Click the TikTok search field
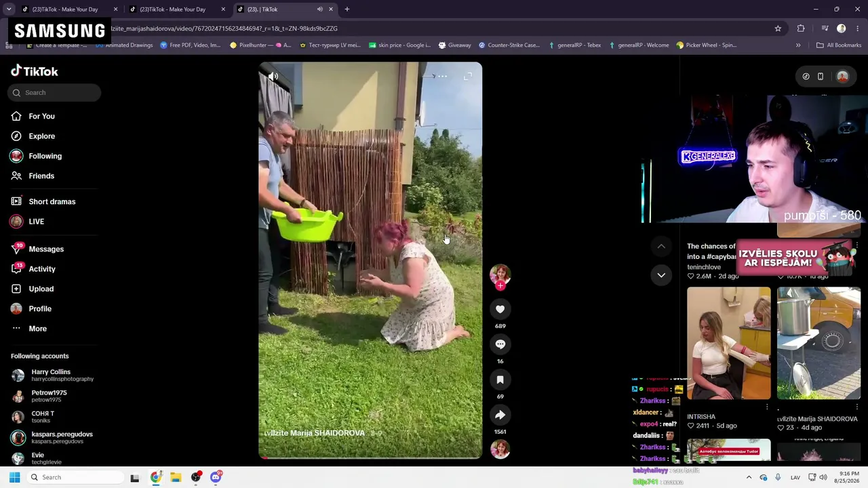The height and width of the screenshot is (488, 868). [54, 93]
